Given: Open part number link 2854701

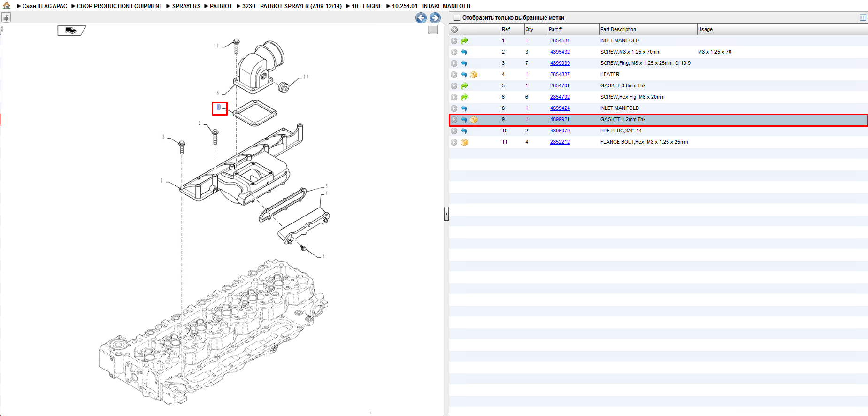Looking at the screenshot, I should pyautogui.click(x=560, y=86).
